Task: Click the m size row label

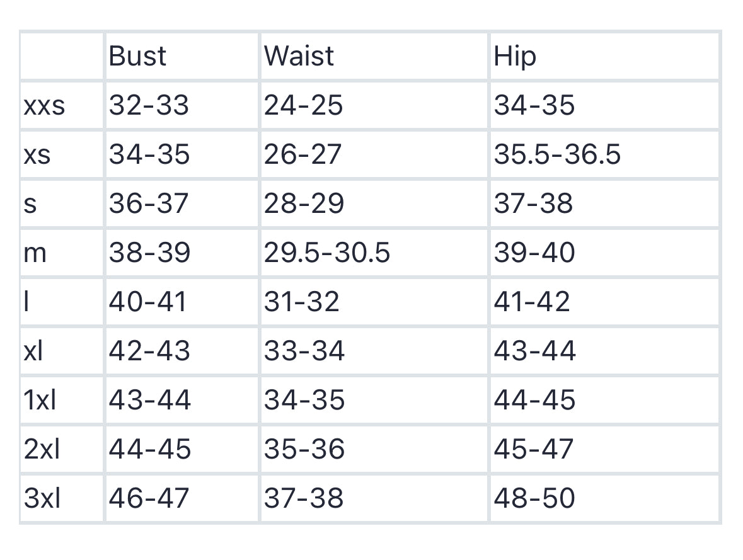Action: click(35, 253)
